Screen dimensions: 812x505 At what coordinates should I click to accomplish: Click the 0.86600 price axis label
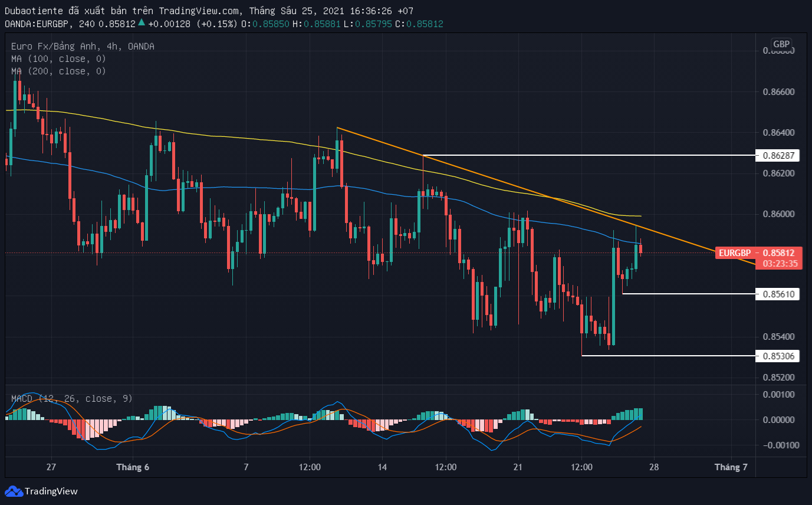coord(779,92)
